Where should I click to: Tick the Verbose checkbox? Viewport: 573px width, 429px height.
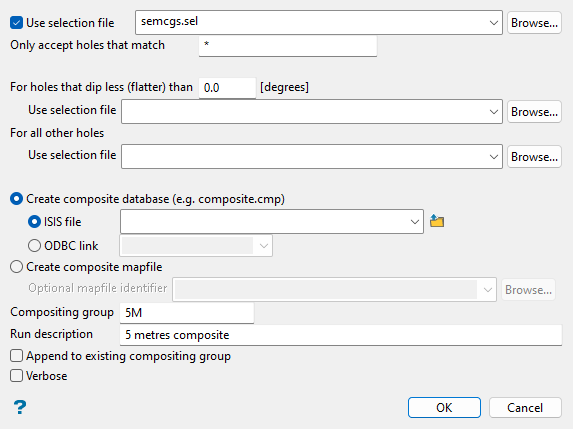pos(16,376)
